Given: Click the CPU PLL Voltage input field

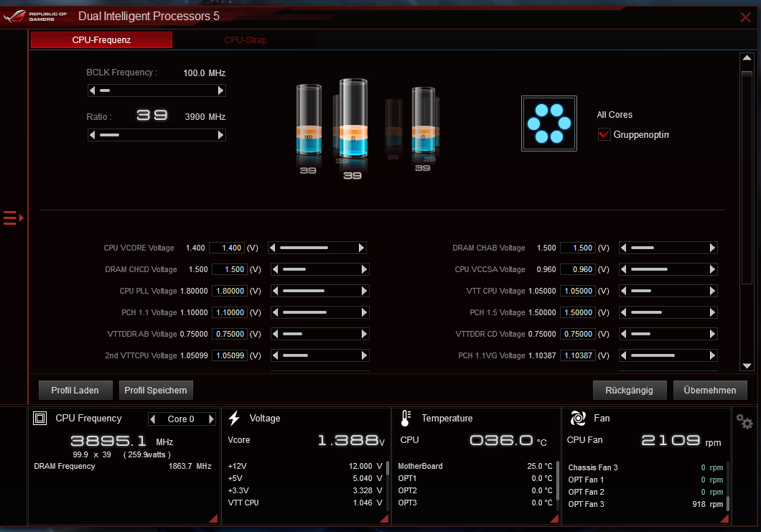Looking at the screenshot, I should tap(230, 291).
